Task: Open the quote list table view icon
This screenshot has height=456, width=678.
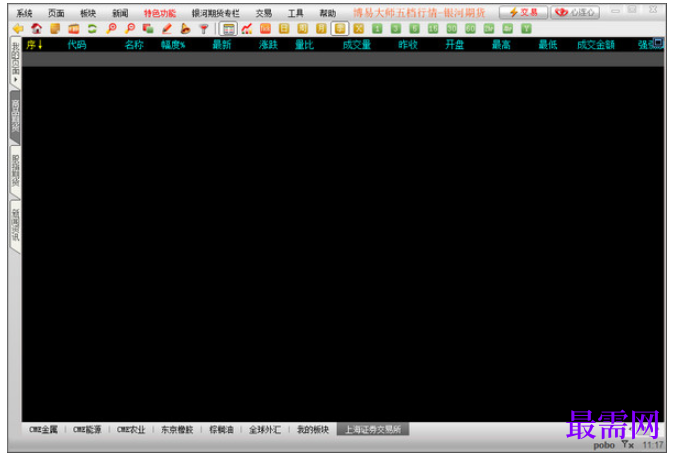Action: (x=228, y=29)
